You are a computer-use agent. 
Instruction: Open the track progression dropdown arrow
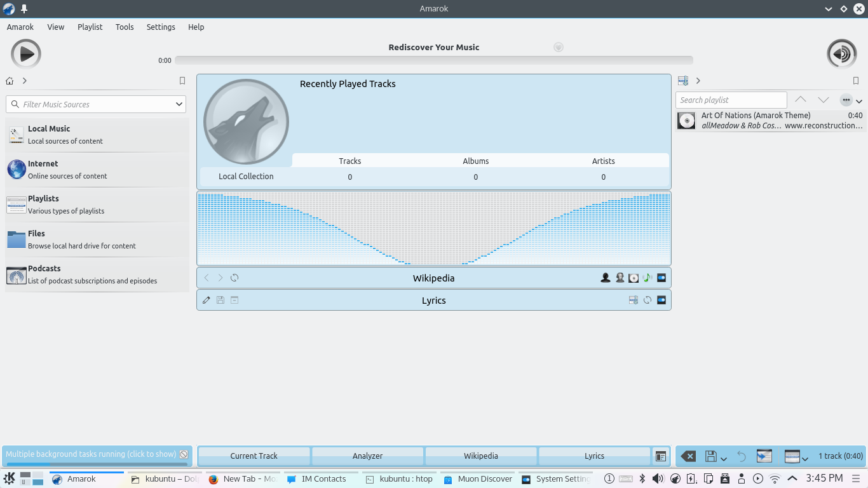point(804,459)
